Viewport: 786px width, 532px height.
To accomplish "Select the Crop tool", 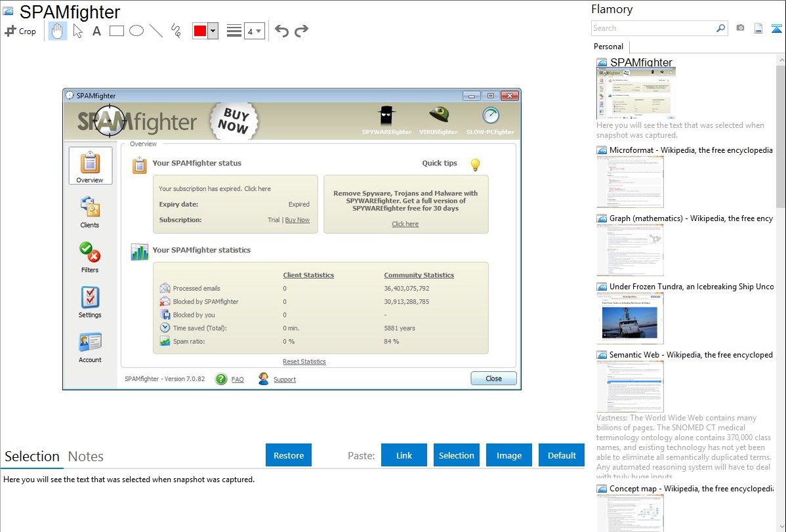I will click(x=20, y=31).
